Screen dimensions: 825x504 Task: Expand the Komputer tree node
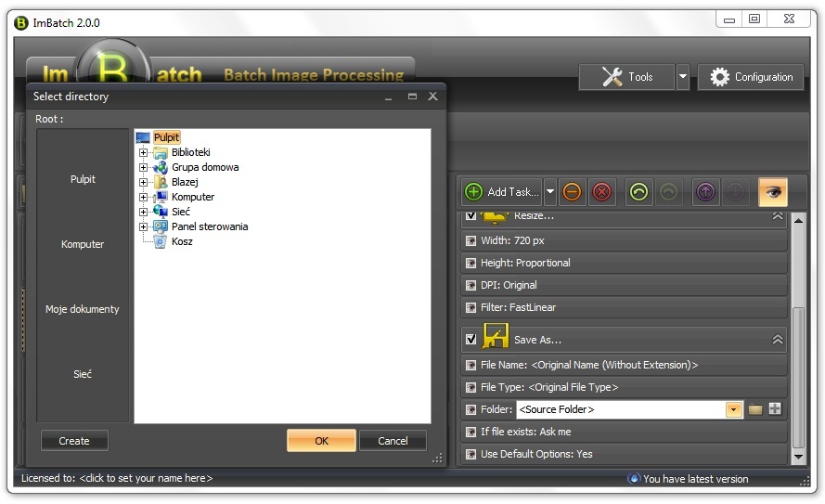143,197
